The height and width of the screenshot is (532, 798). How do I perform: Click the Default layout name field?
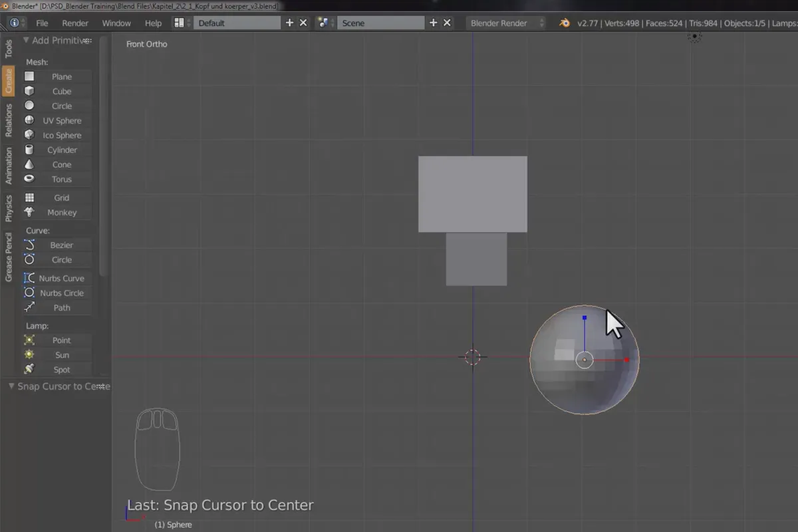coord(237,23)
